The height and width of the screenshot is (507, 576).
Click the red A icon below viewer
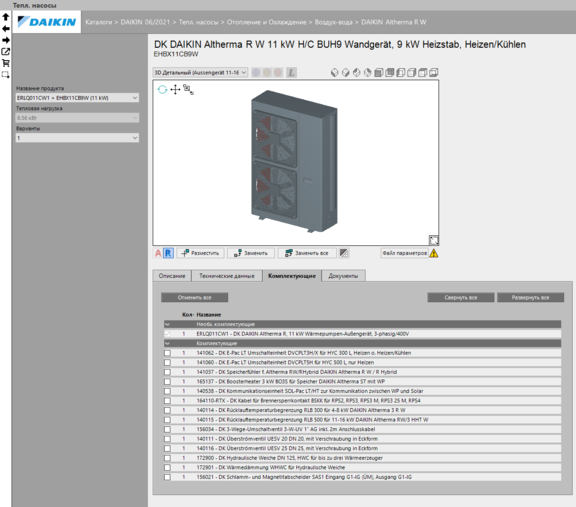(158, 253)
